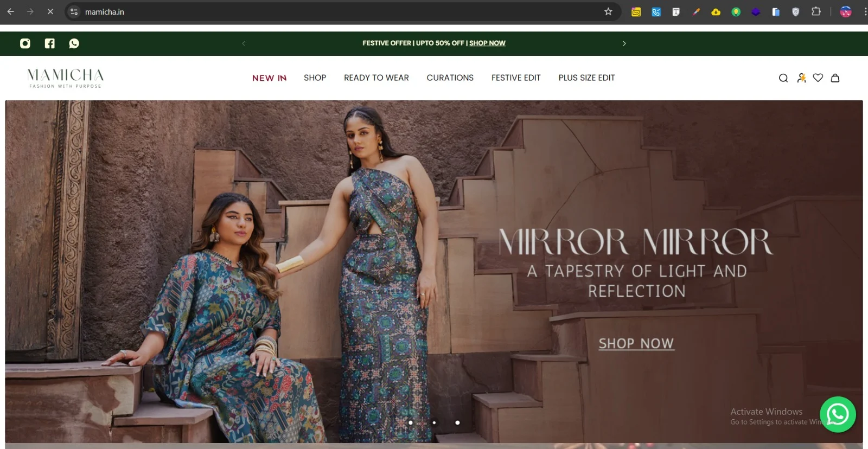Bookmark this page with star icon
The height and width of the screenshot is (449, 868).
[x=608, y=11]
